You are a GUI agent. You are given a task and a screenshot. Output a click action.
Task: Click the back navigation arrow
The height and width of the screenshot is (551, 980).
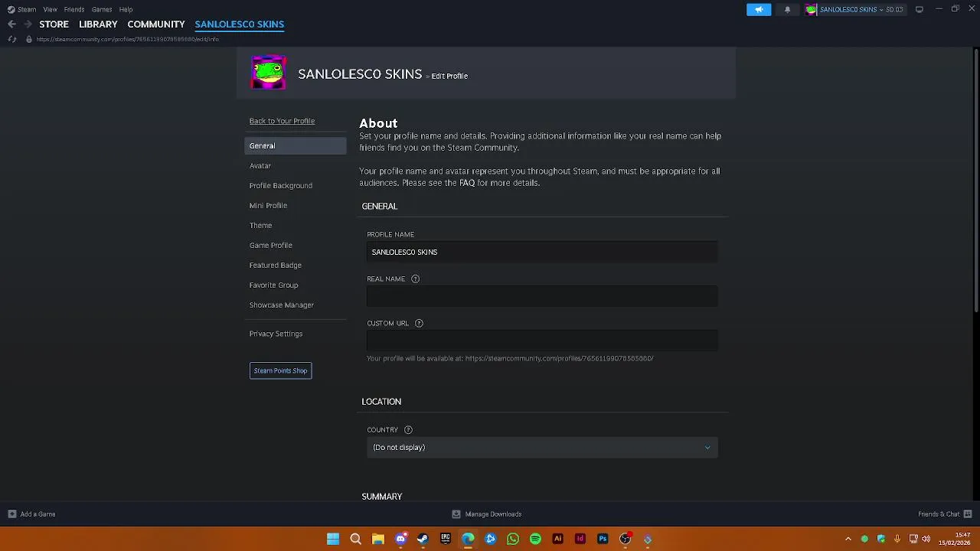coord(11,24)
